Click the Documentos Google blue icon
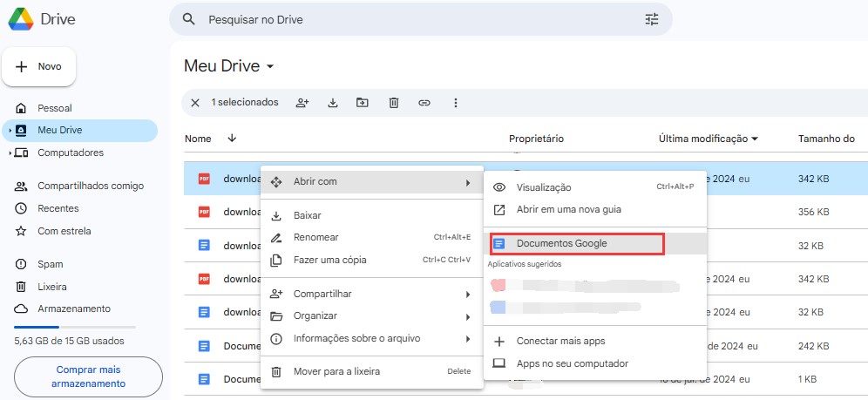 click(x=499, y=243)
